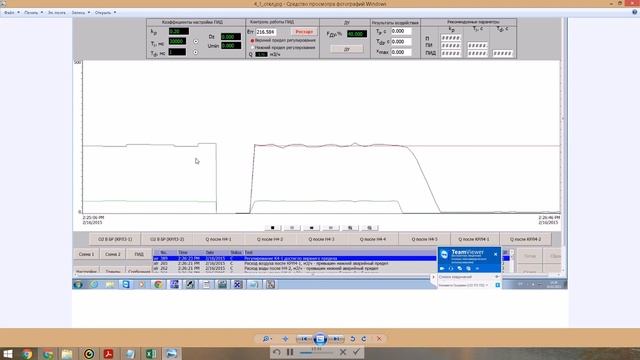The width and height of the screenshot is (640, 360).
Task: Select the Q после КУП4-1 button
Action: pos(474,239)
